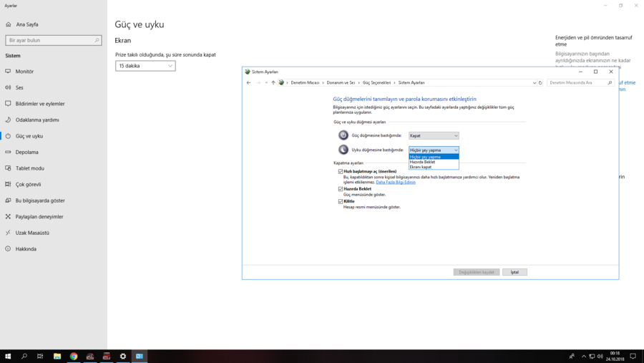
Task: Toggle the Kilitle checkbox
Action: click(341, 201)
